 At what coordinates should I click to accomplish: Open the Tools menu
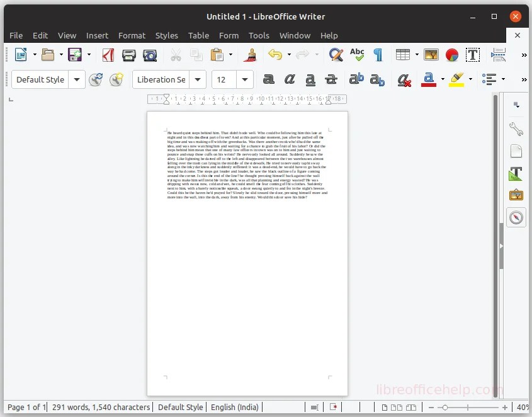[259, 35]
